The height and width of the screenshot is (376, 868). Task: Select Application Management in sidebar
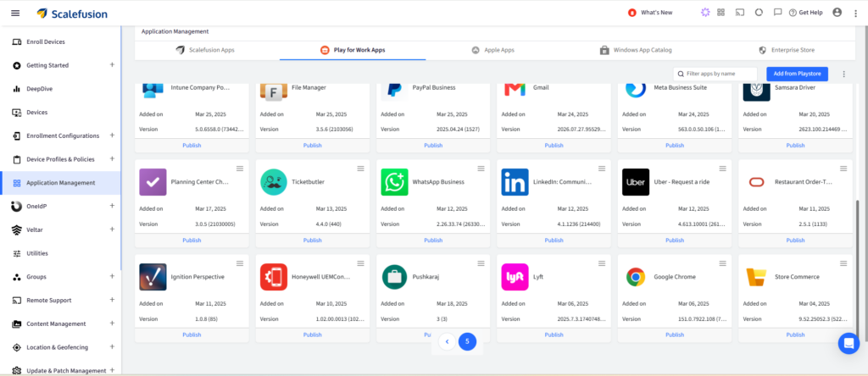[x=60, y=183]
